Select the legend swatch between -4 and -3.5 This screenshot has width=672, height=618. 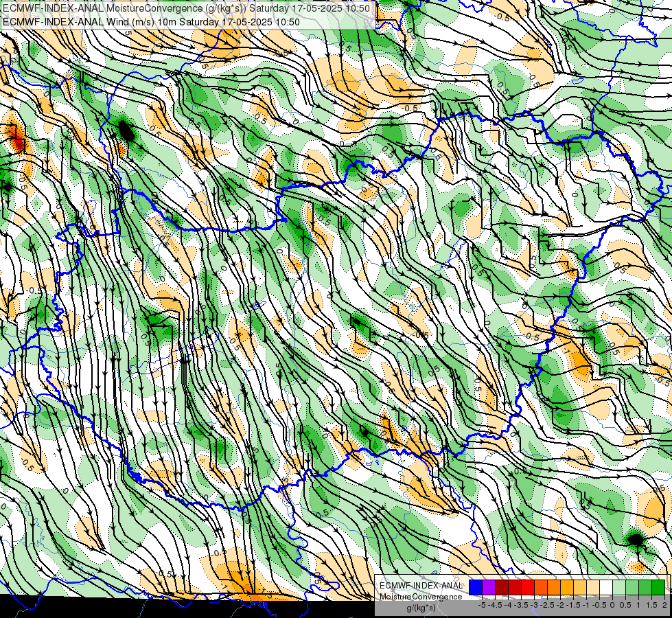coord(515,587)
